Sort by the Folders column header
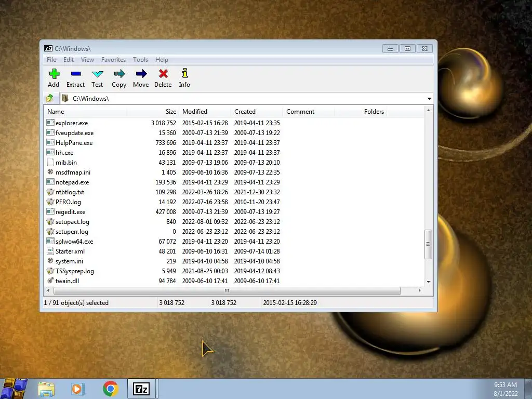The image size is (532, 399). (361, 111)
